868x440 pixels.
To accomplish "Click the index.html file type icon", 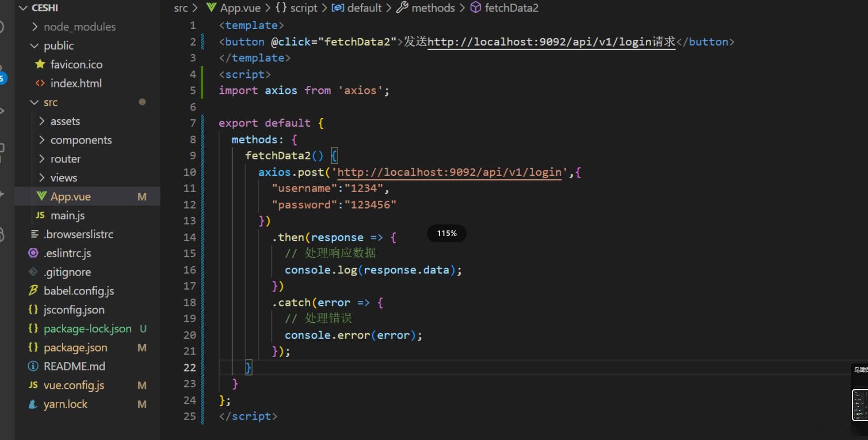I will (40, 83).
